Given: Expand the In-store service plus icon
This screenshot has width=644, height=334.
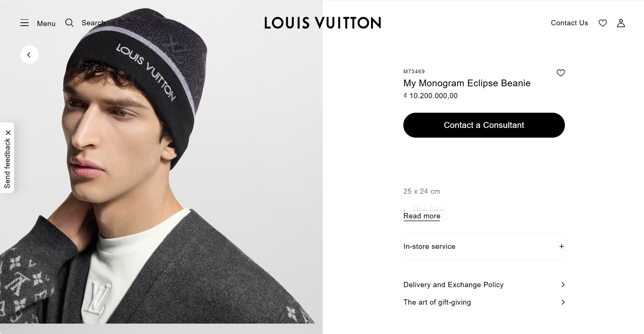Looking at the screenshot, I should coord(561,246).
